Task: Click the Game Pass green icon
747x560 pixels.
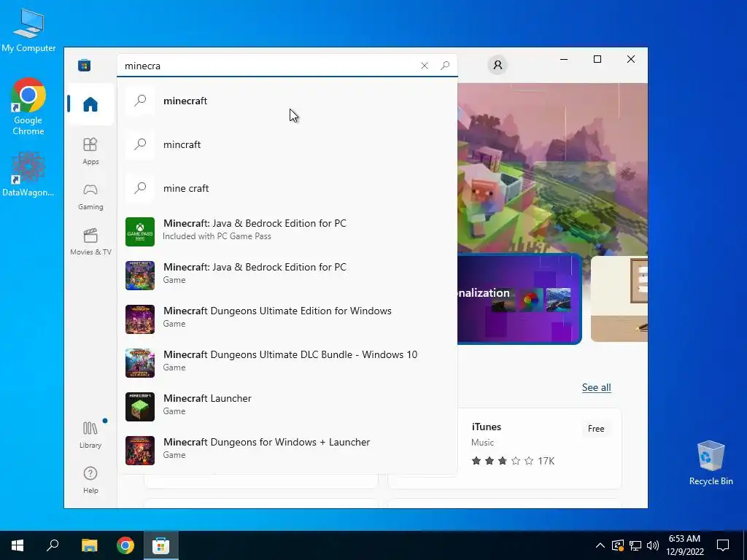Action: [x=140, y=232]
